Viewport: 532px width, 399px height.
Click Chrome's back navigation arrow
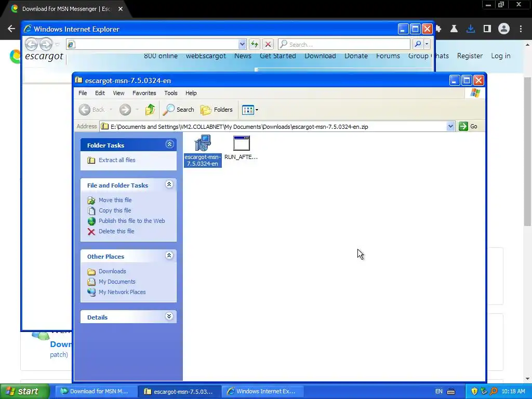click(x=11, y=29)
